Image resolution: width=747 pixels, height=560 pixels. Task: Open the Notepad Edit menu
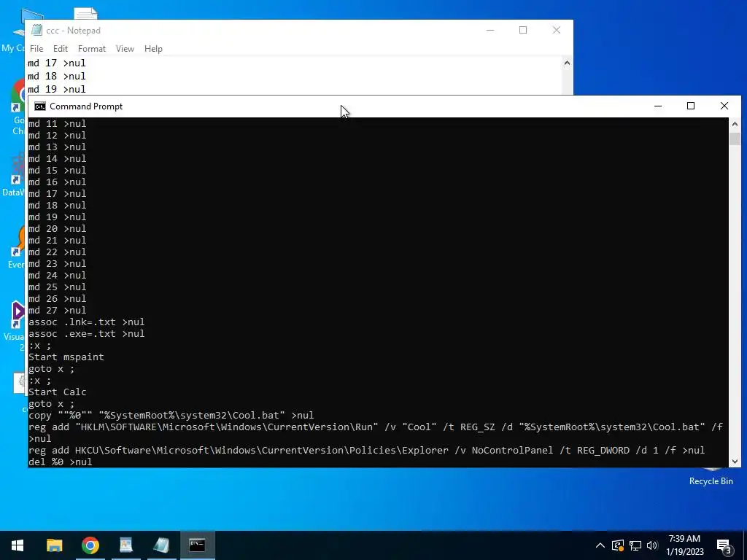click(x=60, y=49)
